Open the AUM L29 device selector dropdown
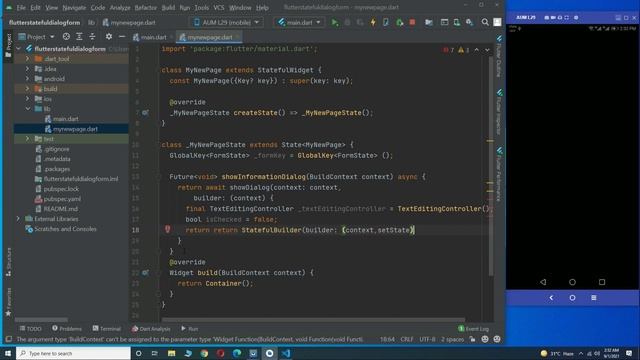Image resolution: width=640 pixels, height=360 pixels. tap(227, 22)
